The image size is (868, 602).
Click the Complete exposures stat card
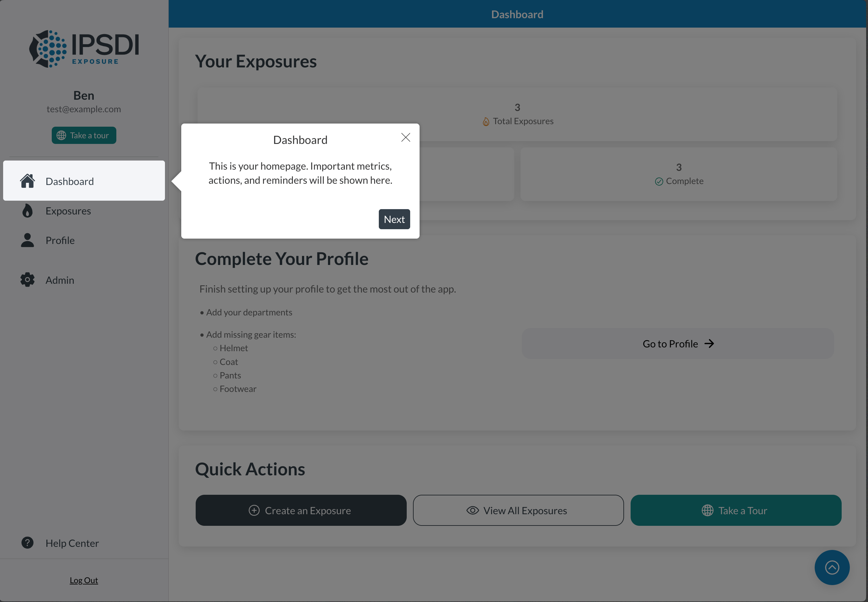click(678, 174)
